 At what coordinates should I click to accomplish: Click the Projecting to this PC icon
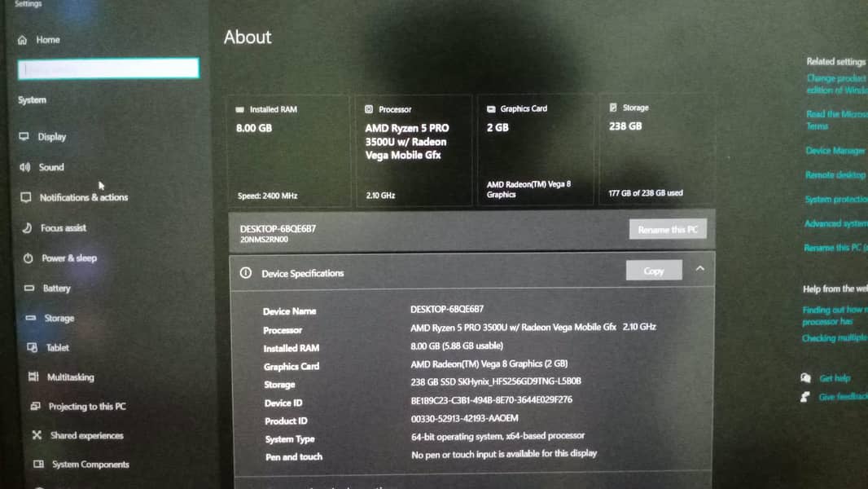36,406
